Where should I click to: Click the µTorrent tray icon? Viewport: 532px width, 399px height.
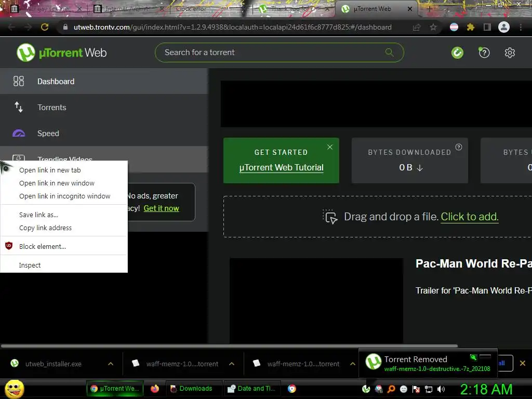point(366,389)
